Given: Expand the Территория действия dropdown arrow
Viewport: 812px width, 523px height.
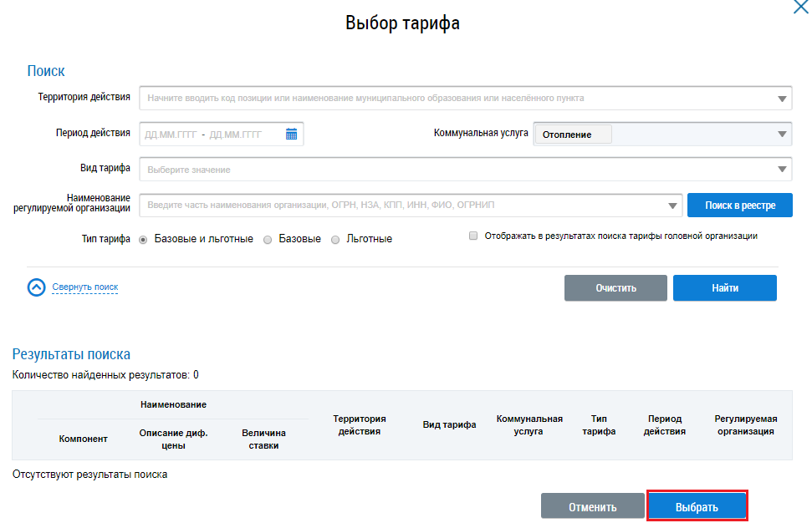Looking at the screenshot, I should 782,99.
